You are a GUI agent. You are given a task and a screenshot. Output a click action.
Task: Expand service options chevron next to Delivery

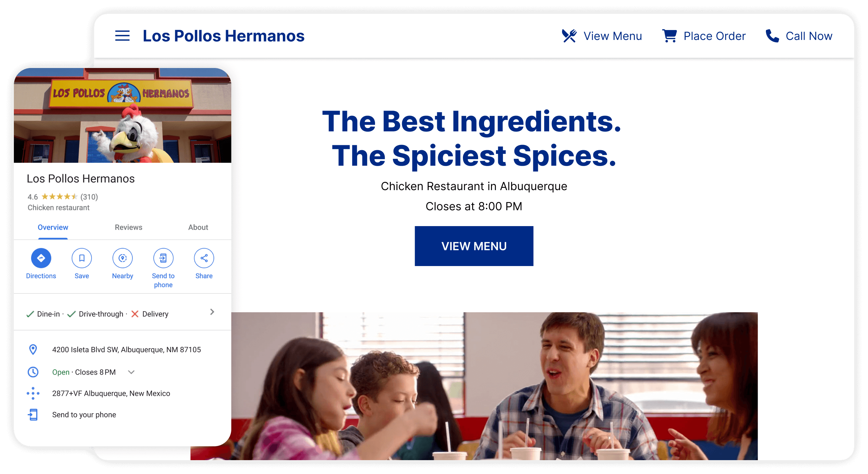click(212, 312)
